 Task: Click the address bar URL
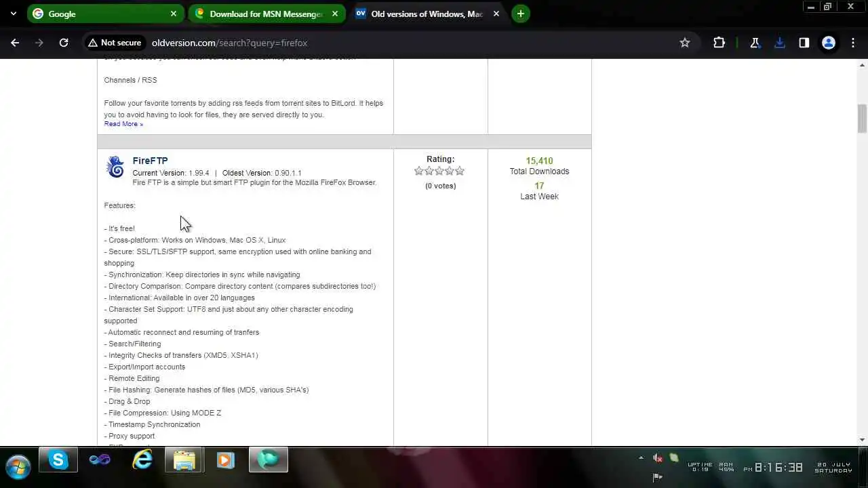click(x=229, y=43)
